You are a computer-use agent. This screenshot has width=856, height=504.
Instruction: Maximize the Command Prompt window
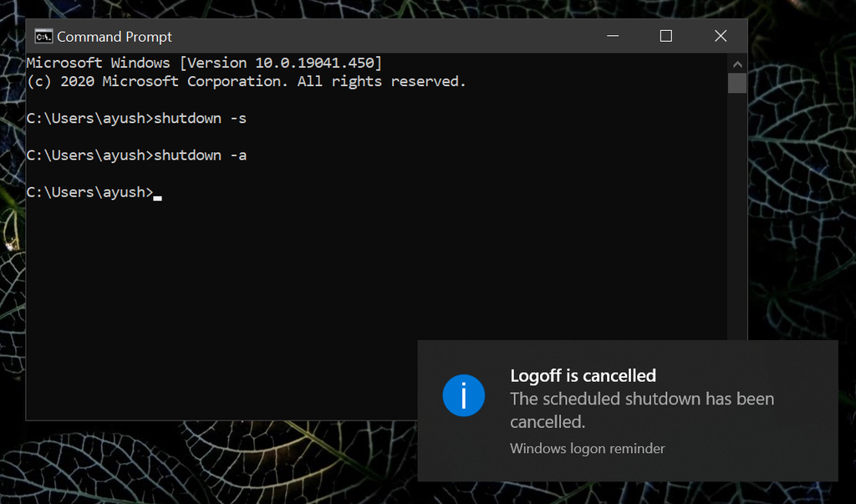pyautogui.click(x=666, y=36)
